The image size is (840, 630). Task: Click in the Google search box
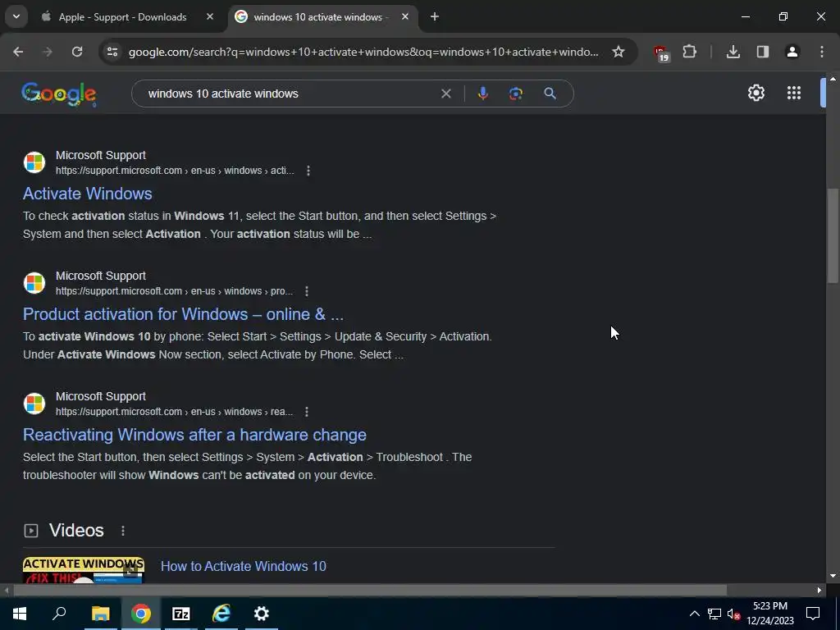290,94
